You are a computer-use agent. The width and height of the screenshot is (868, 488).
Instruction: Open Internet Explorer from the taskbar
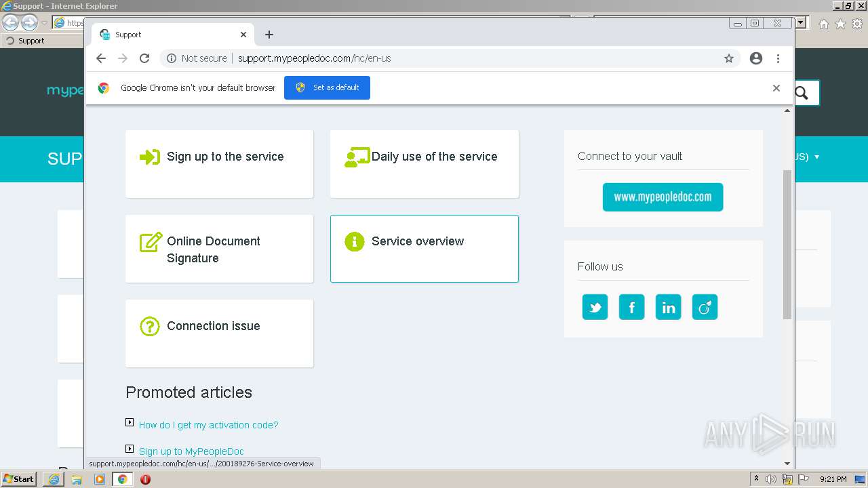[x=54, y=479]
